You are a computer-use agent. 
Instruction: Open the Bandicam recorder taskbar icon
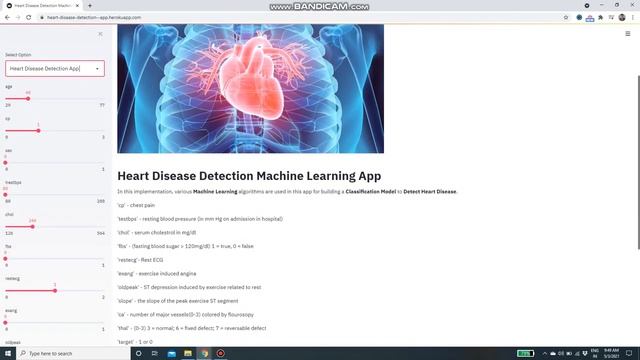(220, 353)
